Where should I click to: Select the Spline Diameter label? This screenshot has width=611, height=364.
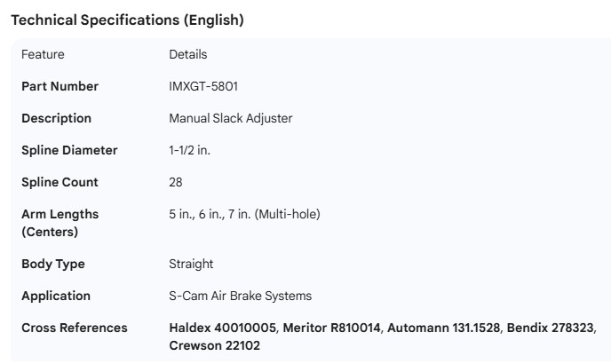click(x=69, y=150)
